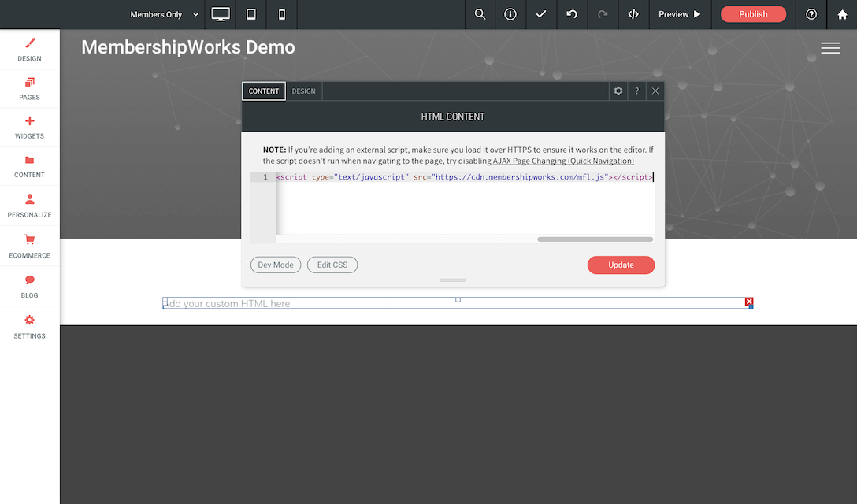Close the HTML Content dialog
This screenshot has width=857, height=504.
655,91
